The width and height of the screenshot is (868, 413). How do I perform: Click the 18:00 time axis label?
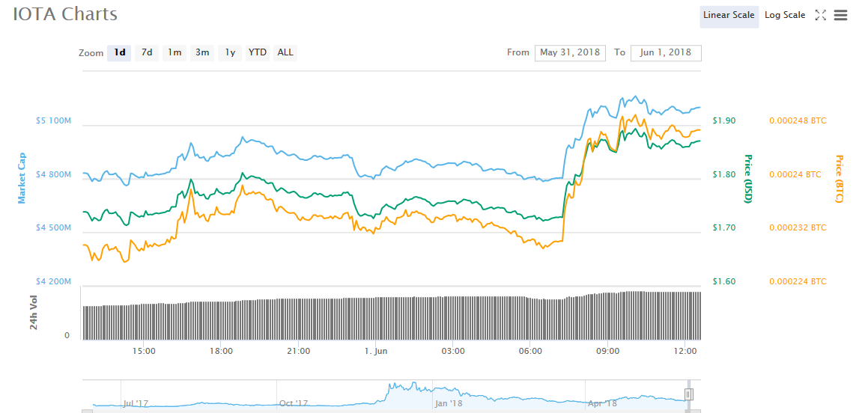coord(221,350)
